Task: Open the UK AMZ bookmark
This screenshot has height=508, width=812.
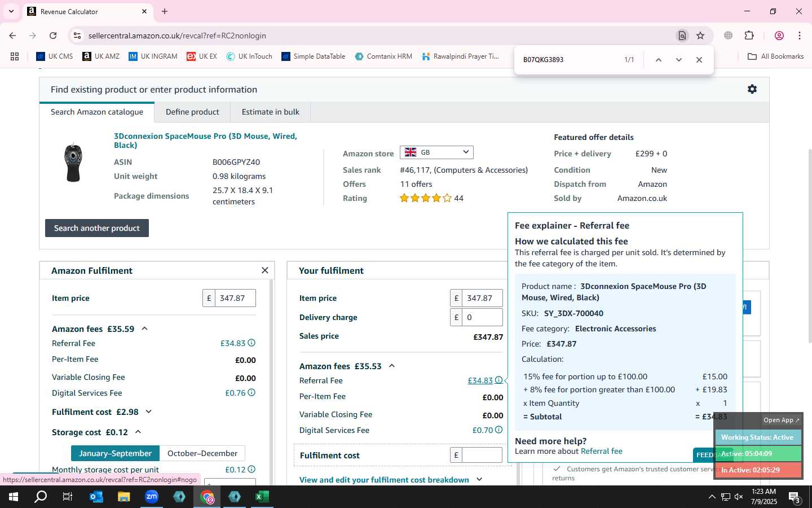Action: pos(101,56)
